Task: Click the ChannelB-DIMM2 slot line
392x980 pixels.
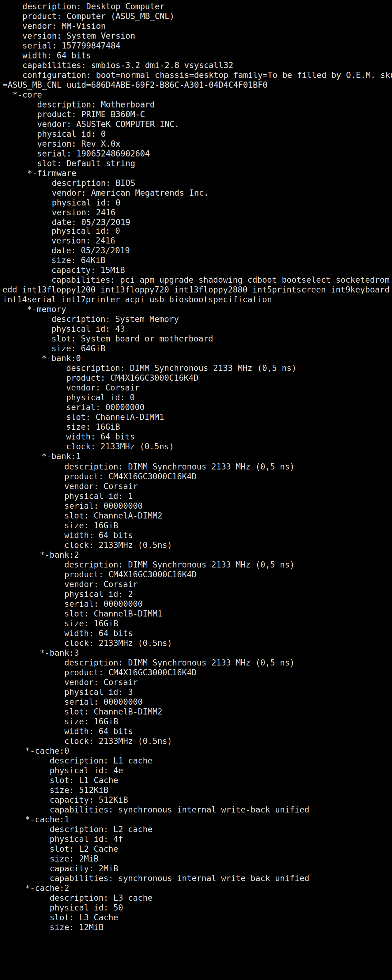Action: (x=113, y=712)
